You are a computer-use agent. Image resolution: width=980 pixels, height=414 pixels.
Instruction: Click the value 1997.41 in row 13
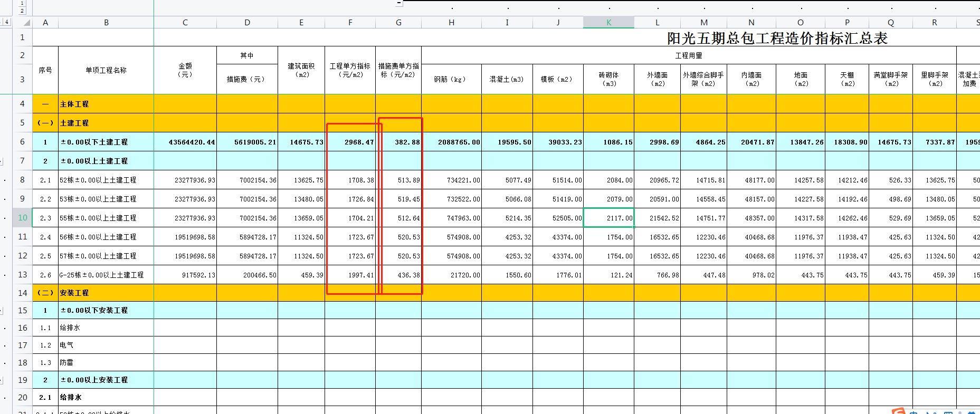pos(350,275)
